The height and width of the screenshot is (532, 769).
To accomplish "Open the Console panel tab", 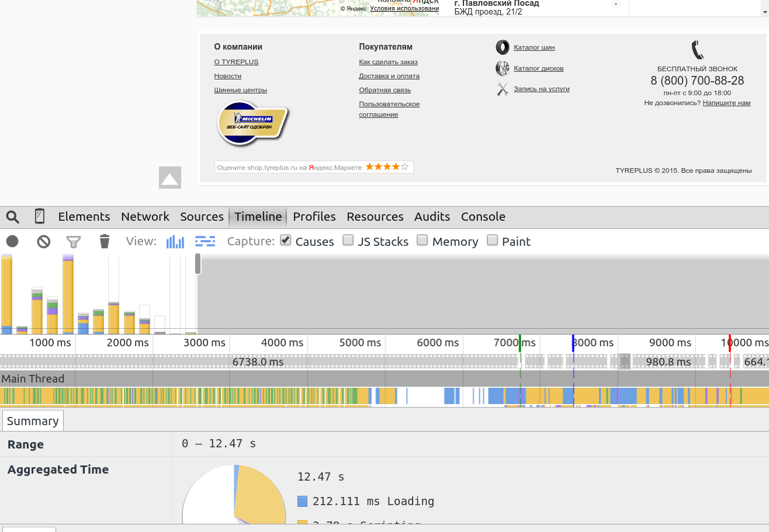I will (483, 217).
